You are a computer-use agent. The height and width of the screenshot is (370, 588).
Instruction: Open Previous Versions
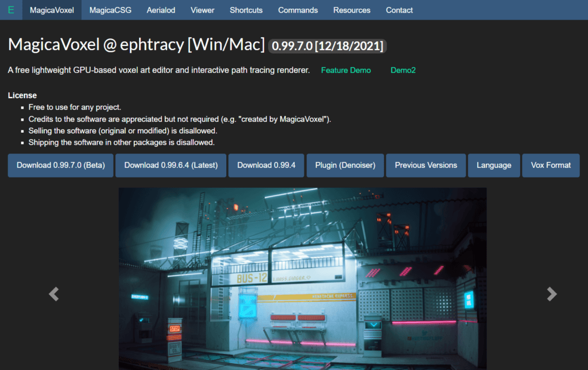pos(426,165)
